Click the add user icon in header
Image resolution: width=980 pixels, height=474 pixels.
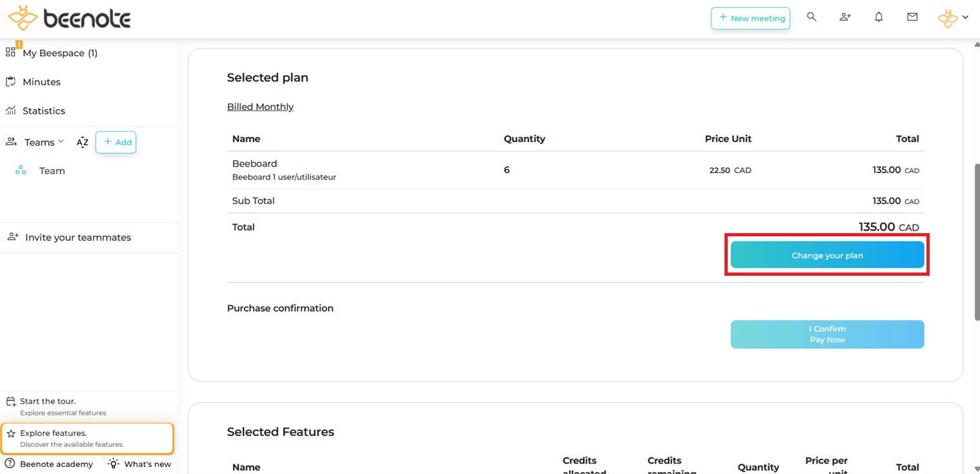pos(845,17)
